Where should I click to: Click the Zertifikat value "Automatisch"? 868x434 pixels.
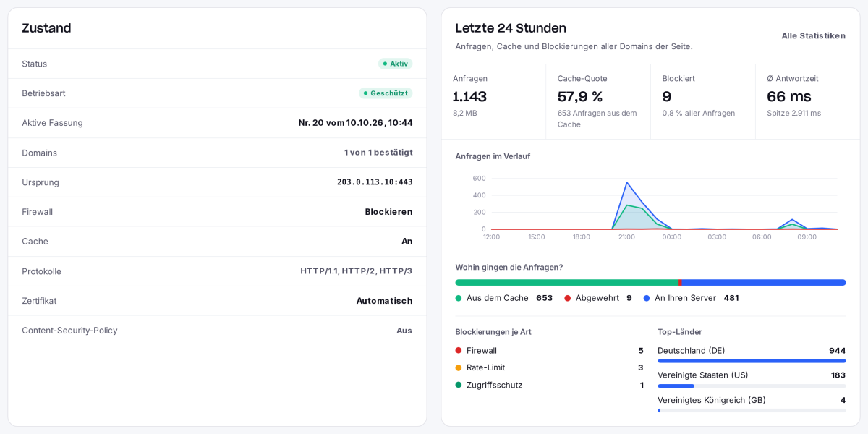pos(384,301)
